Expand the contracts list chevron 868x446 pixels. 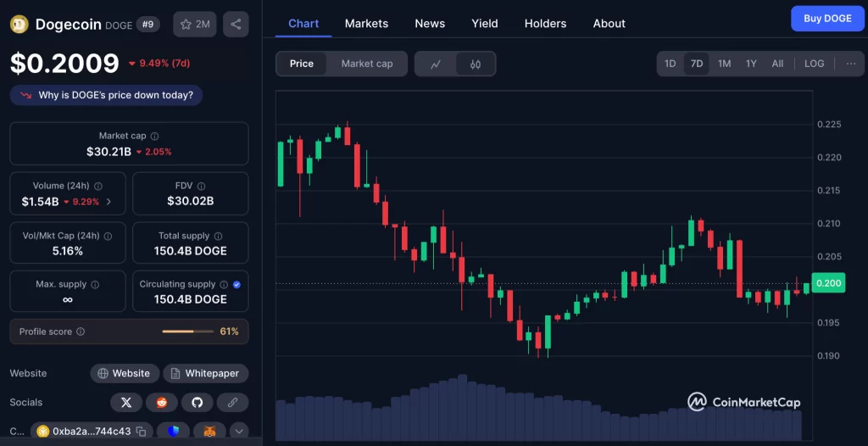point(239,431)
